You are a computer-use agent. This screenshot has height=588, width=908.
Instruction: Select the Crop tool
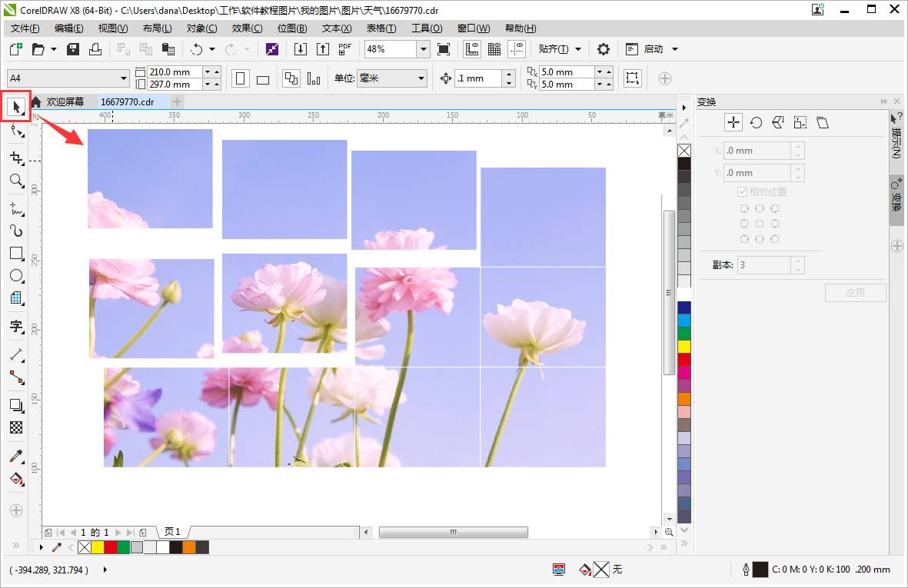pos(16,158)
